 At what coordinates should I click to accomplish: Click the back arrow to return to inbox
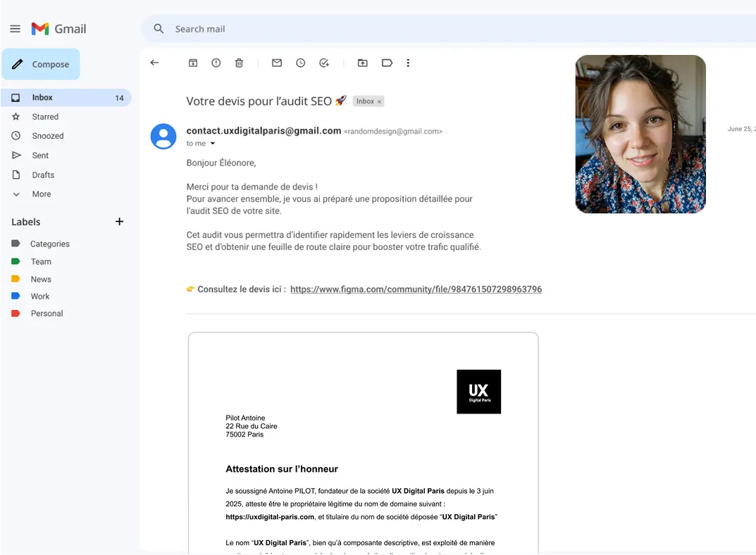(x=154, y=63)
